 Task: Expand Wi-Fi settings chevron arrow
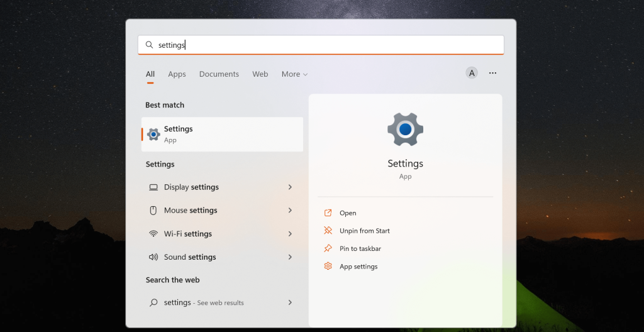coord(290,234)
